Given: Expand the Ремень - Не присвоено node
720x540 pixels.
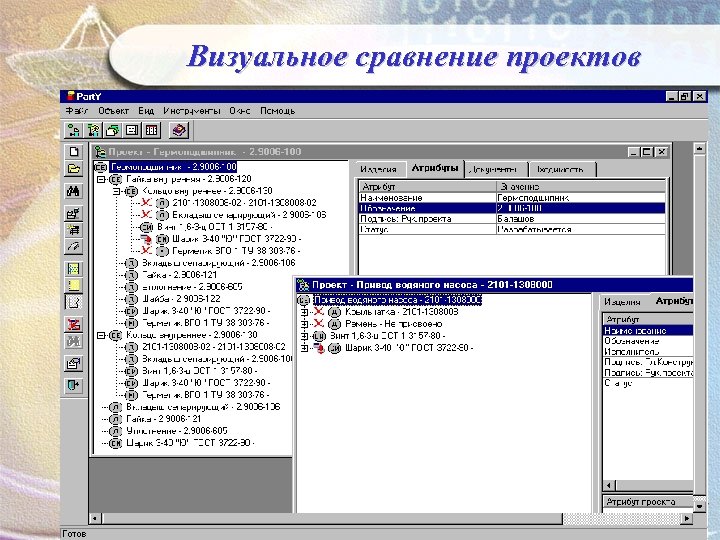Looking at the screenshot, I should pyautogui.click(x=304, y=324).
